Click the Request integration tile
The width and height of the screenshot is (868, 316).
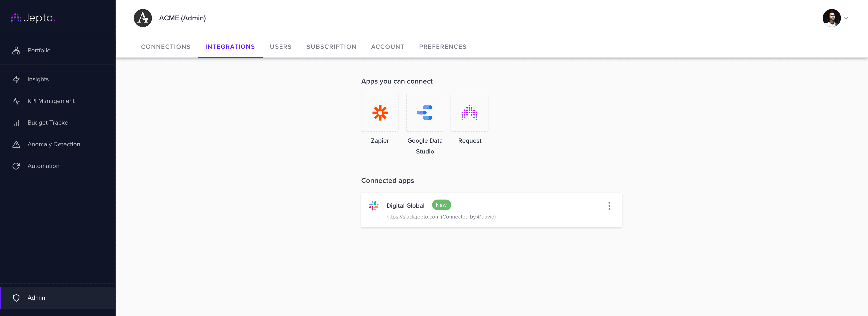469,113
